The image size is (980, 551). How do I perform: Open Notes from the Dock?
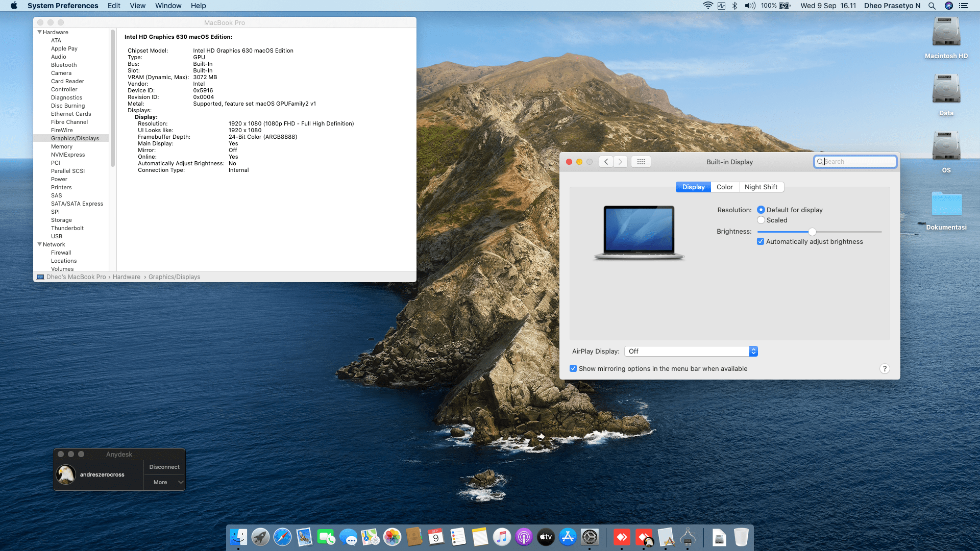480,537
